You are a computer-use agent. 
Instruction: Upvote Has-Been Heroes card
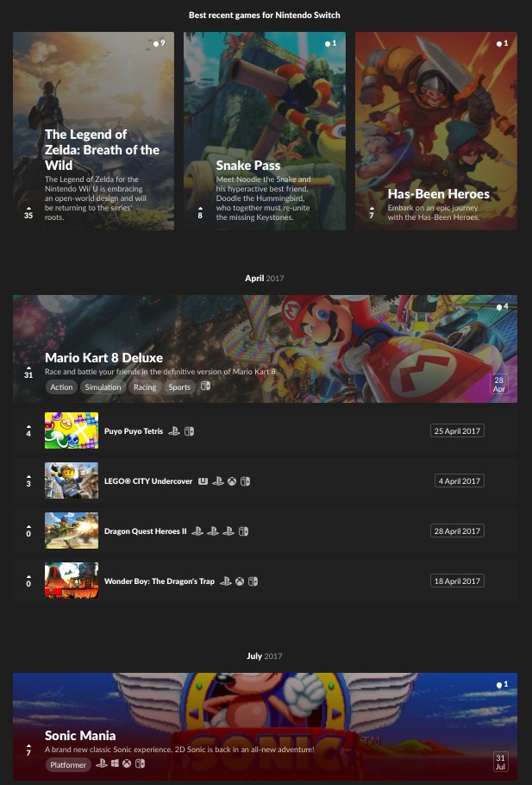[372, 213]
